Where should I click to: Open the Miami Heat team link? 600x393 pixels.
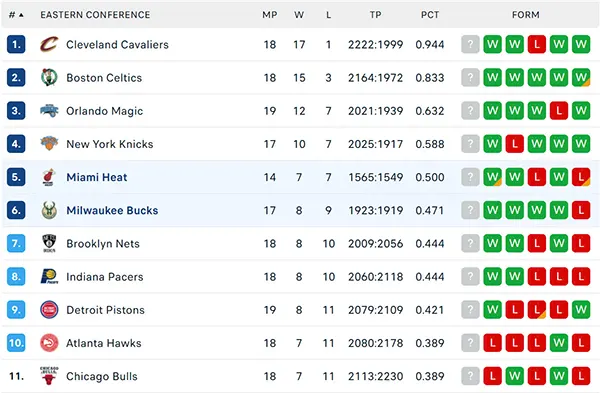pos(97,177)
